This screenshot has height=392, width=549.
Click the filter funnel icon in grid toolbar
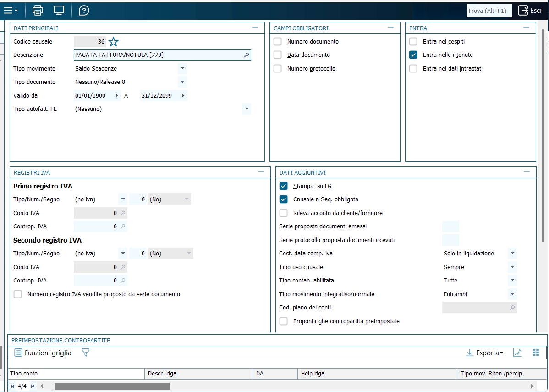pyautogui.click(x=85, y=353)
